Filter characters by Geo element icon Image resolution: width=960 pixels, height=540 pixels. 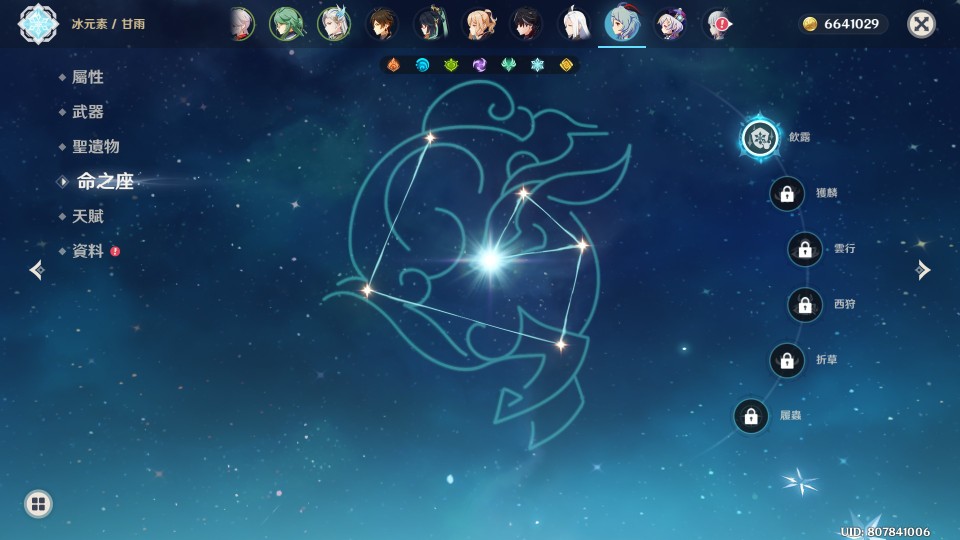(x=566, y=64)
